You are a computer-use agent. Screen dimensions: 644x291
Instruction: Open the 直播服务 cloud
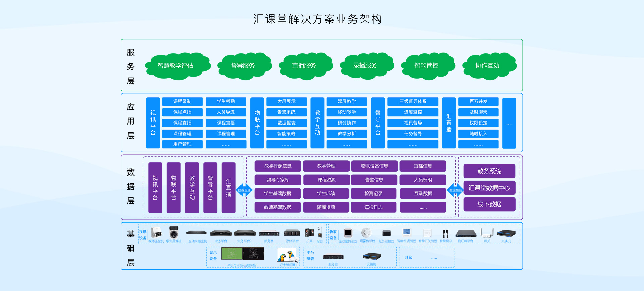305,66
